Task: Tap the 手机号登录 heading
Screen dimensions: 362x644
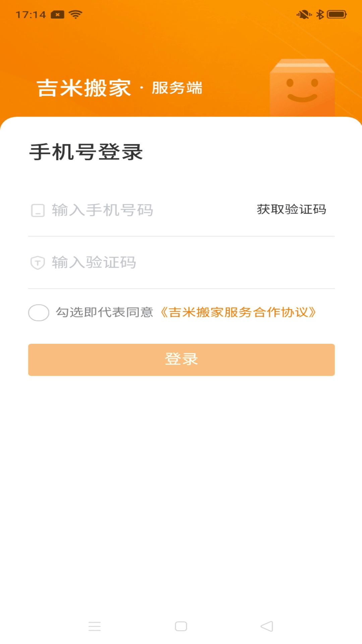Action: click(86, 152)
